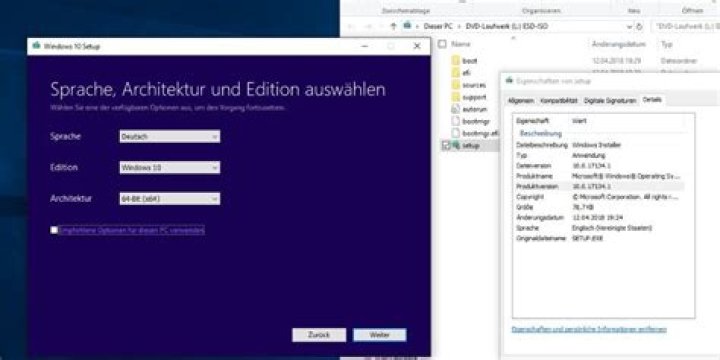
Task: Click the remove properties and personal information link
Action: pos(589,329)
